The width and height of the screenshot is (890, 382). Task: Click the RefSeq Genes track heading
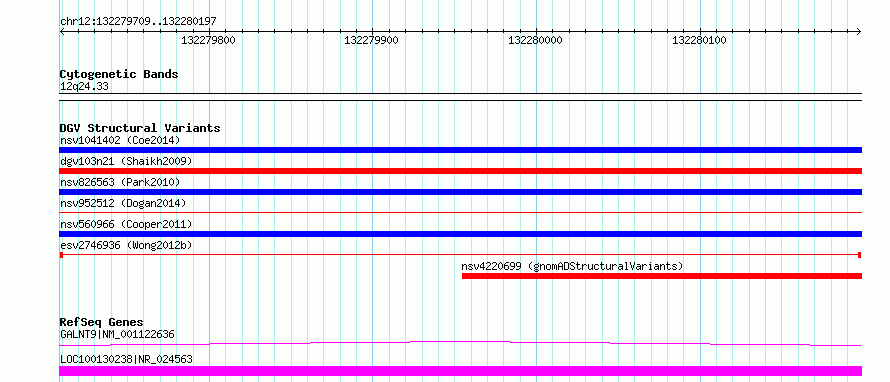102,322
